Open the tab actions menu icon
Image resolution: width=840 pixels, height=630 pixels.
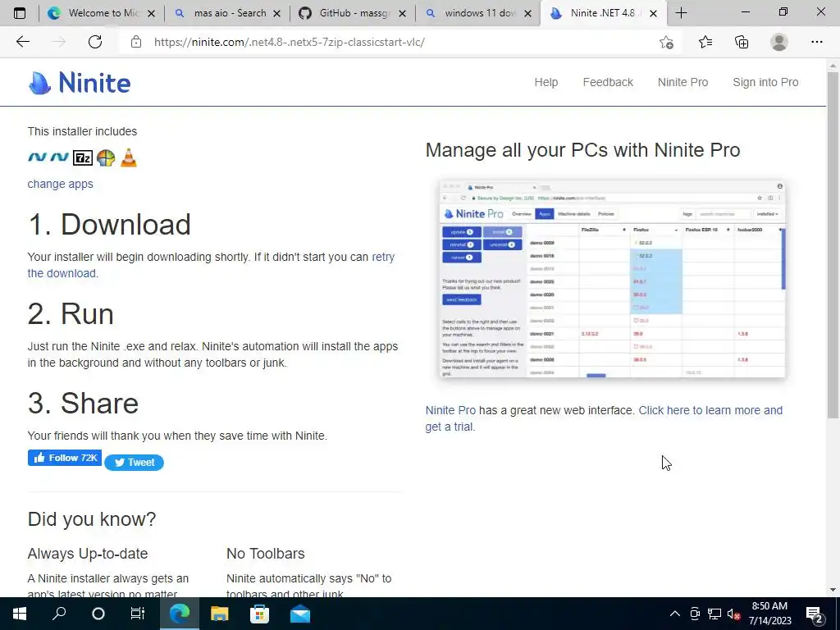[x=20, y=13]
